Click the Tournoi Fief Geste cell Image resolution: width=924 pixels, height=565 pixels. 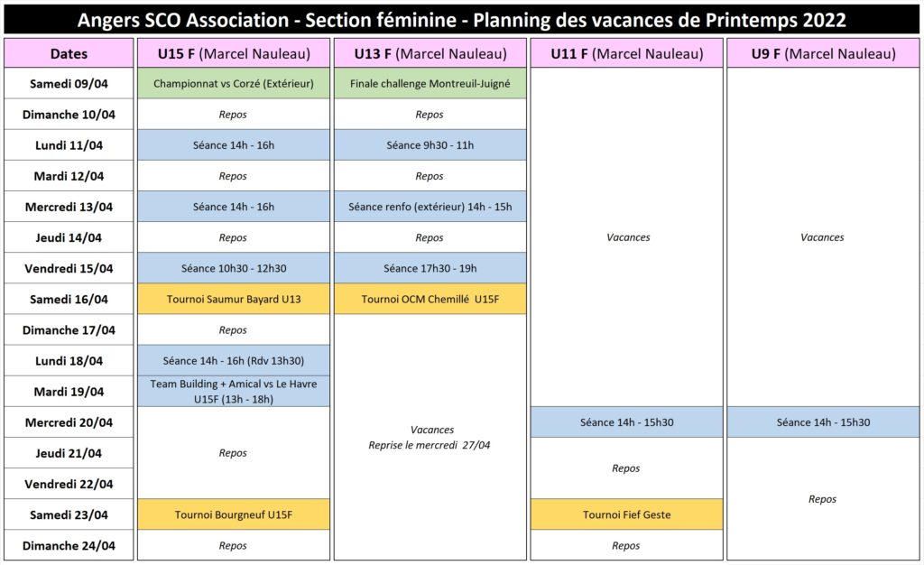[626, 514]
